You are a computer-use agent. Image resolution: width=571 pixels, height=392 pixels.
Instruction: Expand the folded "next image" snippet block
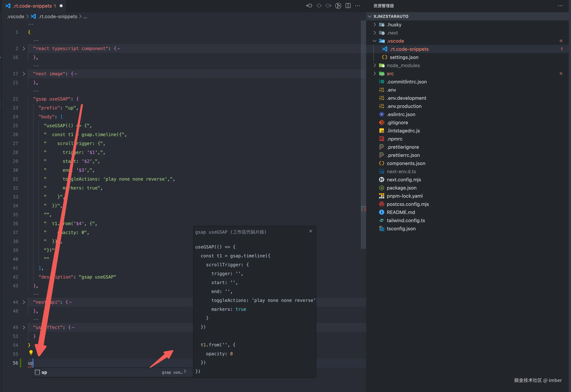pos(24,74)
